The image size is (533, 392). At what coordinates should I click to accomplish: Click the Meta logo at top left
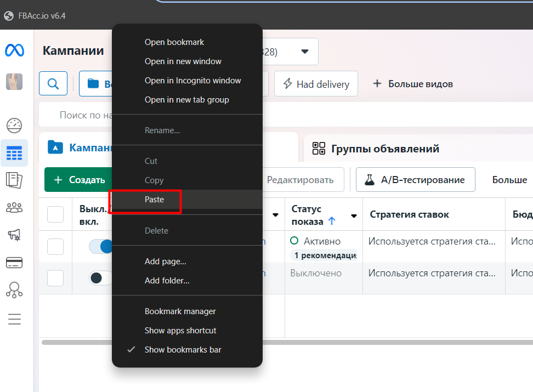click(x=15, y=50)
